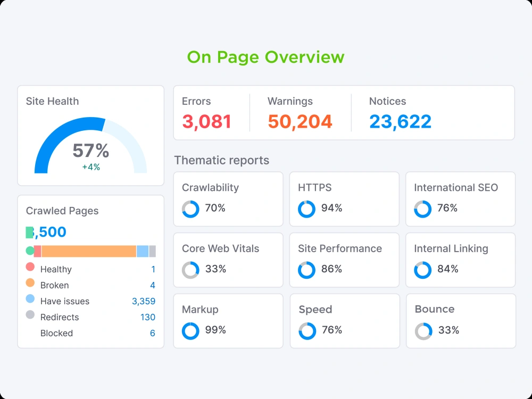Click the Redirects legend label
The height and width of the screenshot is (399, 532).
pos(60,317)
